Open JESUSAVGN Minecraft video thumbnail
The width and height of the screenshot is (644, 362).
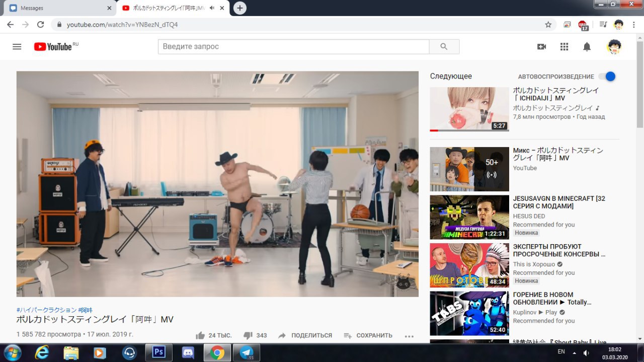(x=469, y=217)
